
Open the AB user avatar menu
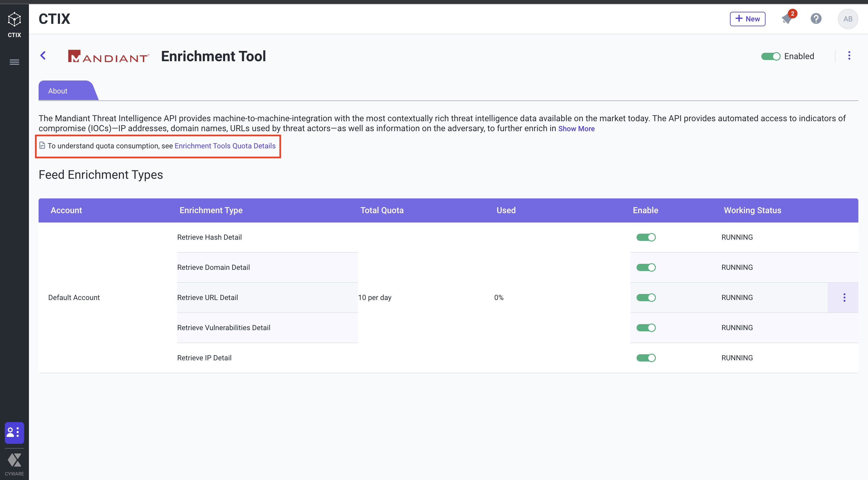[848, 19]
